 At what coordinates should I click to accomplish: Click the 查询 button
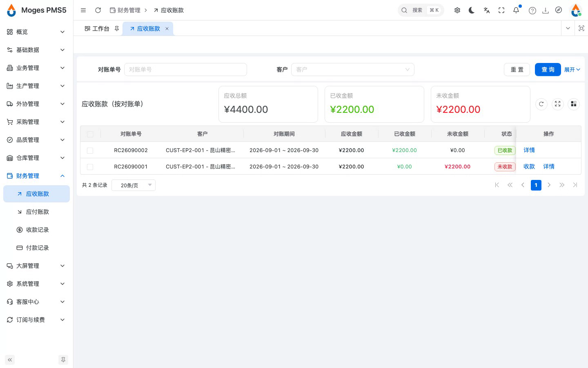click(x=548, y=70)
